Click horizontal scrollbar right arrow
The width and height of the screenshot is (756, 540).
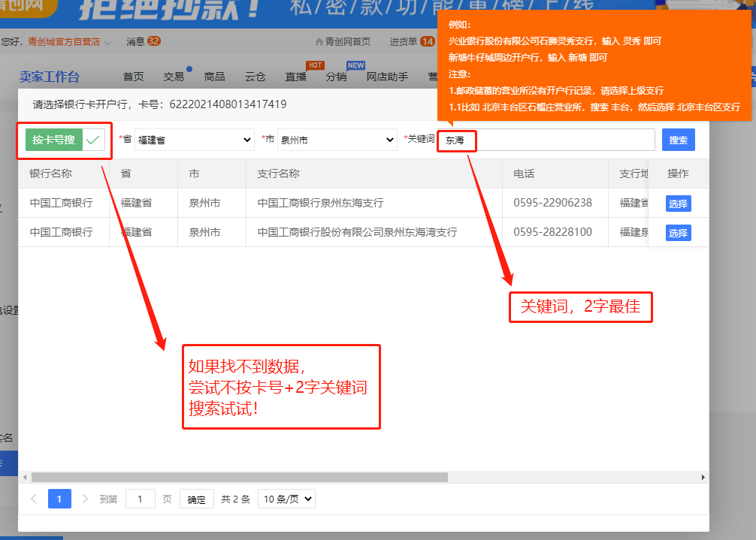[703, 477]
